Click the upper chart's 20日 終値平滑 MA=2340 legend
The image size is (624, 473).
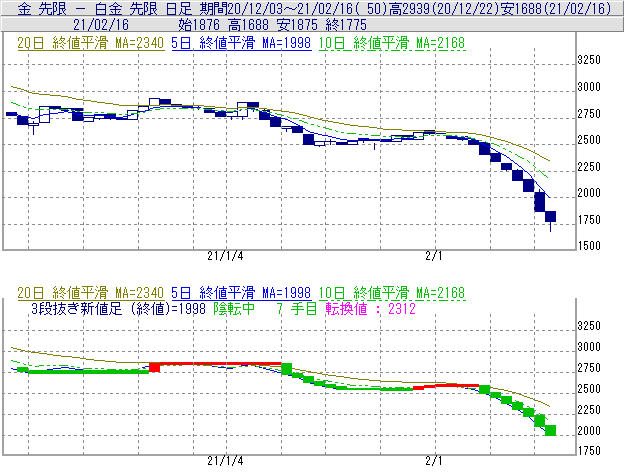point(91,43)
